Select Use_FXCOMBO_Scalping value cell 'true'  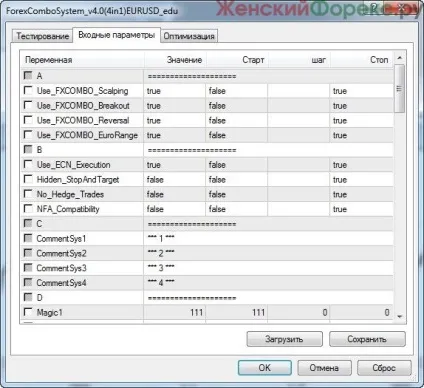(175, 91)
